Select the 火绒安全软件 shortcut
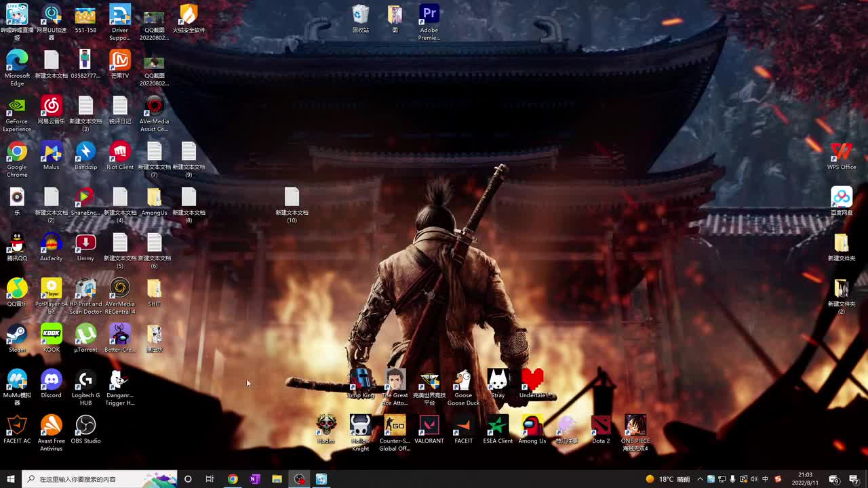The width and height of the screenshot is (868, 488). point(189,18)
